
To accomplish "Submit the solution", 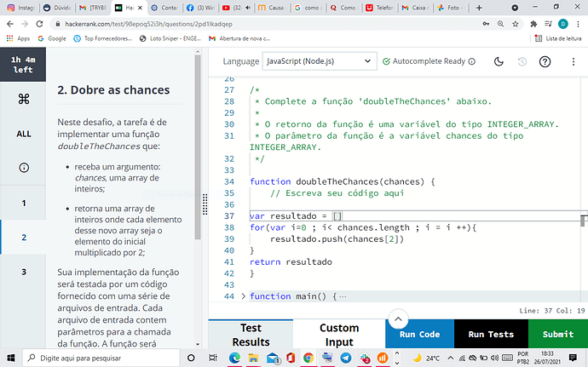I will tap(558, 334).
